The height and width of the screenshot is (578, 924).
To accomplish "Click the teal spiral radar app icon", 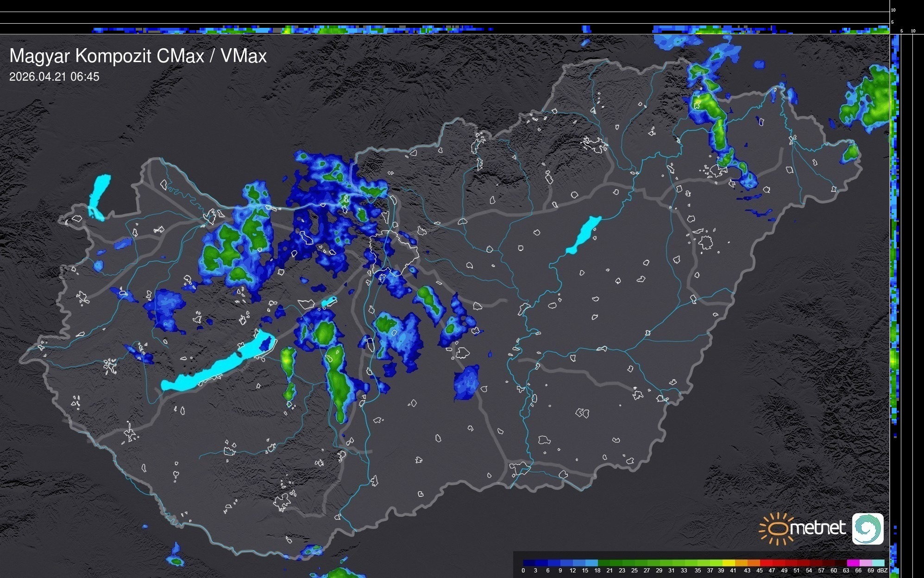I will (x=867, y=528).
